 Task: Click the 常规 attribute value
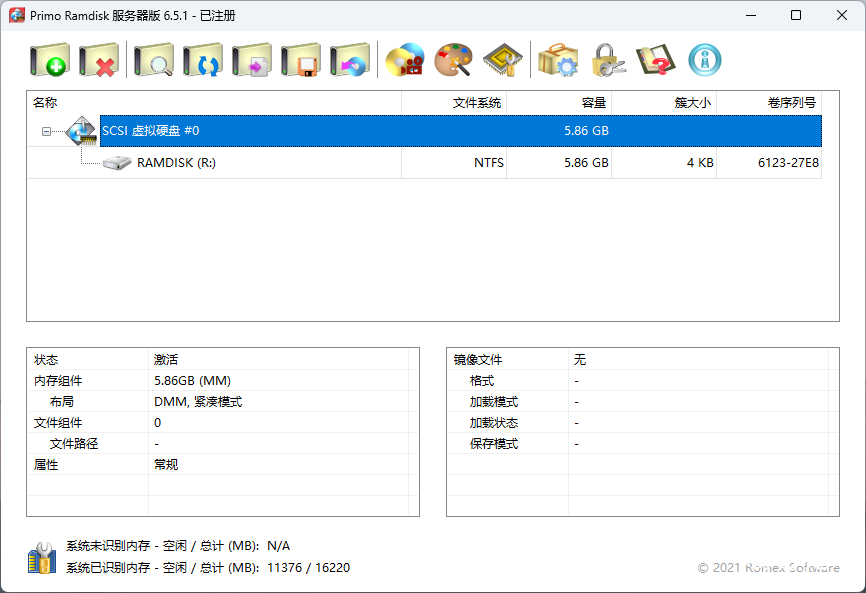(x=166, y=465)
